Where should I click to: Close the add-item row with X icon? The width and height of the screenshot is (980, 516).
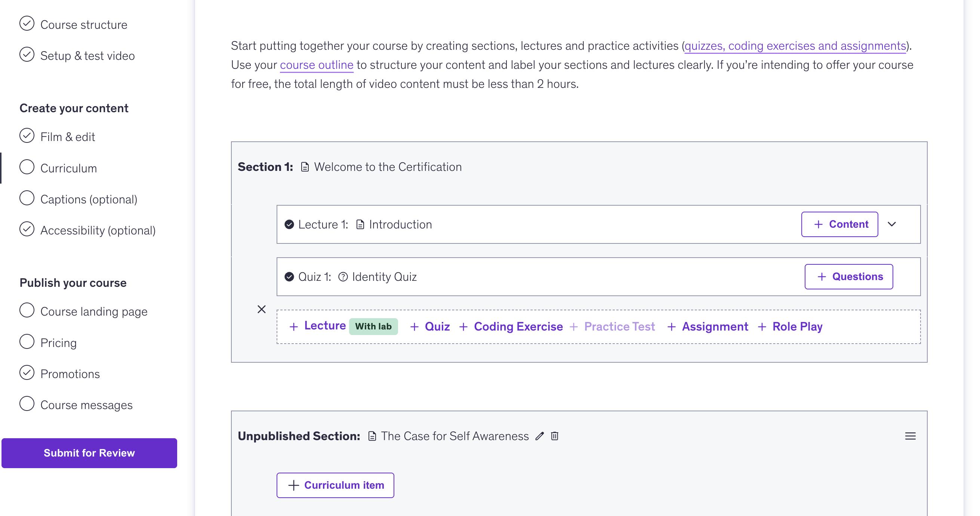click(261, 309)
